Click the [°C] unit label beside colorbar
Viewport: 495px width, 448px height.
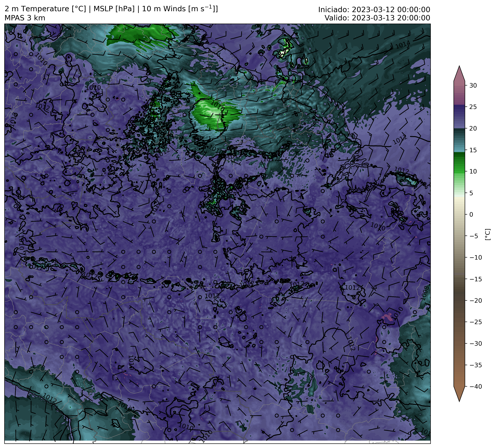pos(488,234)
